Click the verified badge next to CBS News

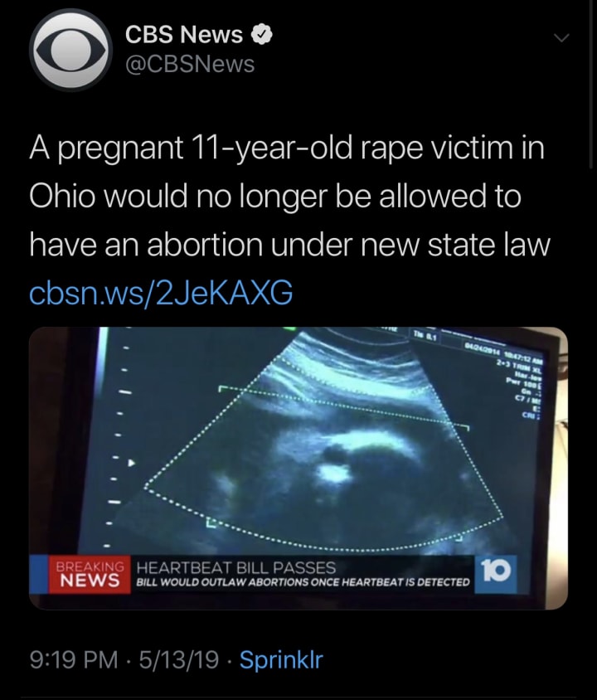[262, 34]
